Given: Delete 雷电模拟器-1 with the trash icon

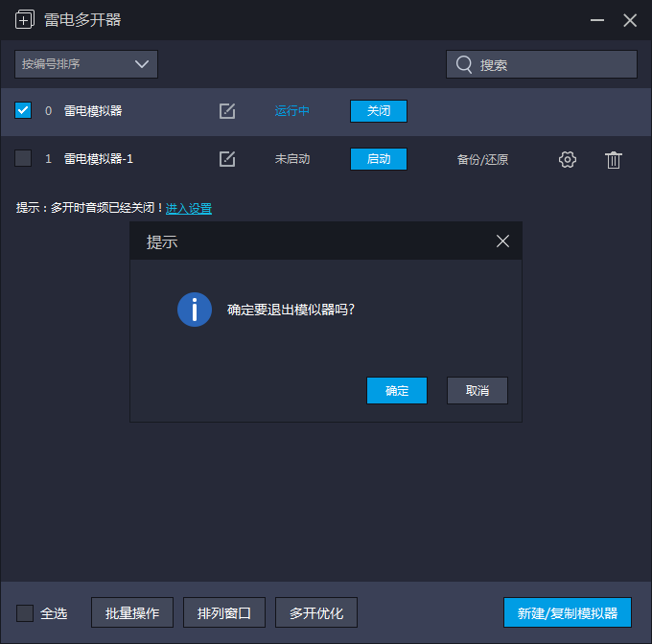Looking at the screenshot, I should tap(614, 160).
